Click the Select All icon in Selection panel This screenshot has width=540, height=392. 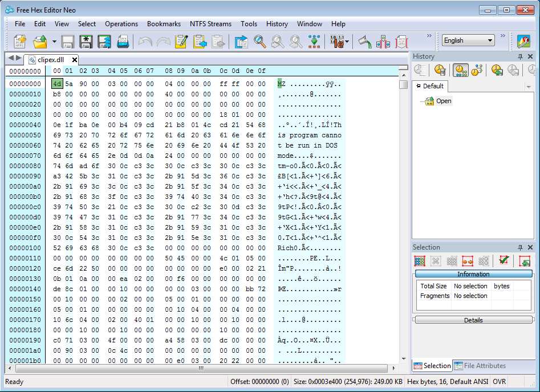(420, 261)
